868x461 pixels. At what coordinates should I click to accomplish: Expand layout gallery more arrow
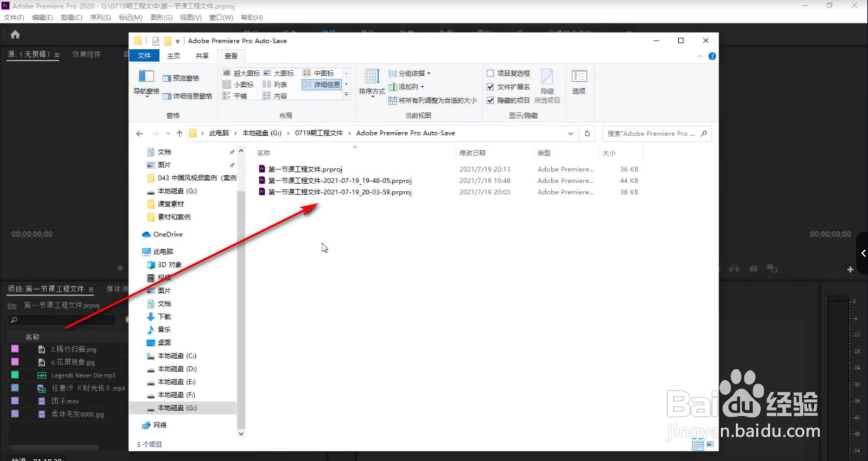346,95
